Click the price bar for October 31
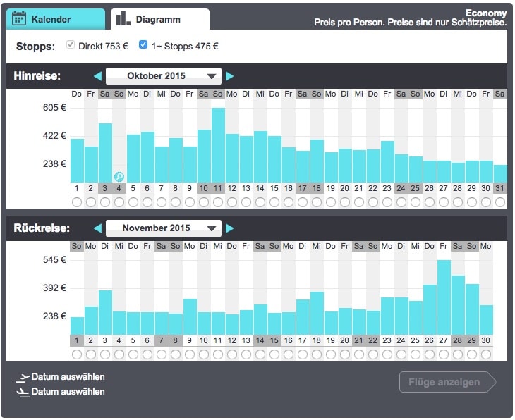 click(500, 174)
